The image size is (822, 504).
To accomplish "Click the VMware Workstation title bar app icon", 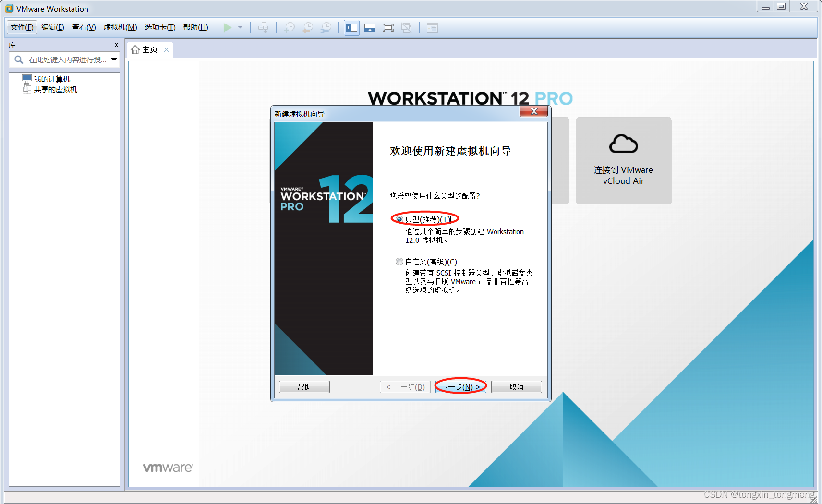I will tap(9, 9).
